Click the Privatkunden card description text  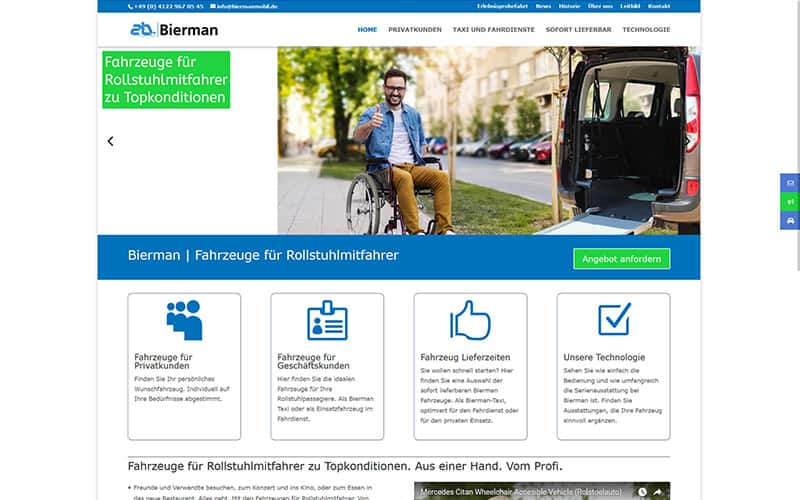point(182,389)
